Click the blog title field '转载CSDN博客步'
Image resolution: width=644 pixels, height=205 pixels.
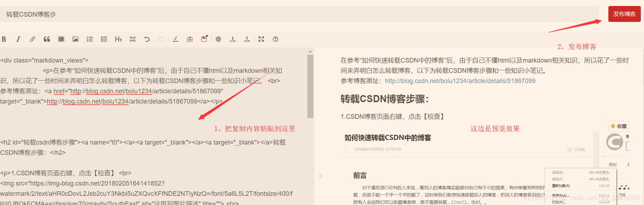(299, 14)
